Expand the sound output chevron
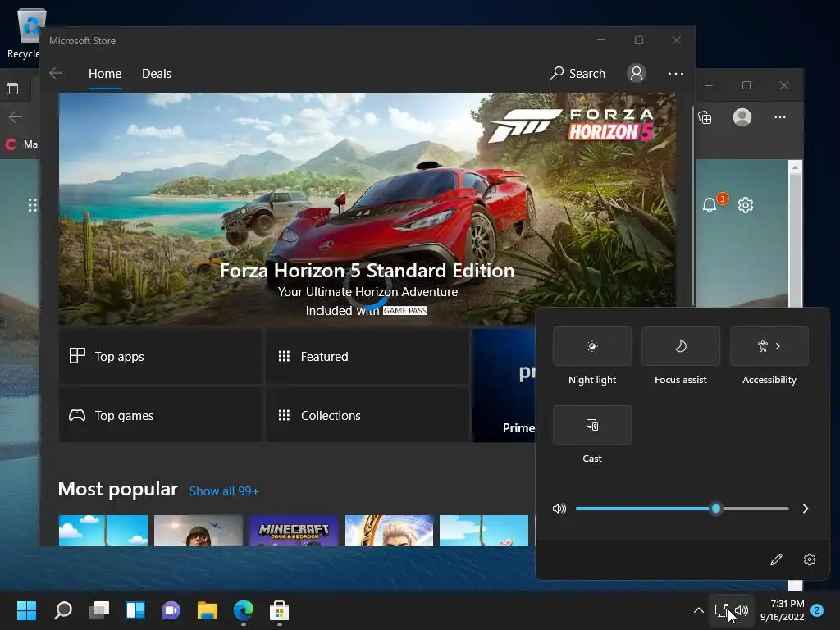Image resolution: width=840 pixels, height=630 pixels. point(806,509)
